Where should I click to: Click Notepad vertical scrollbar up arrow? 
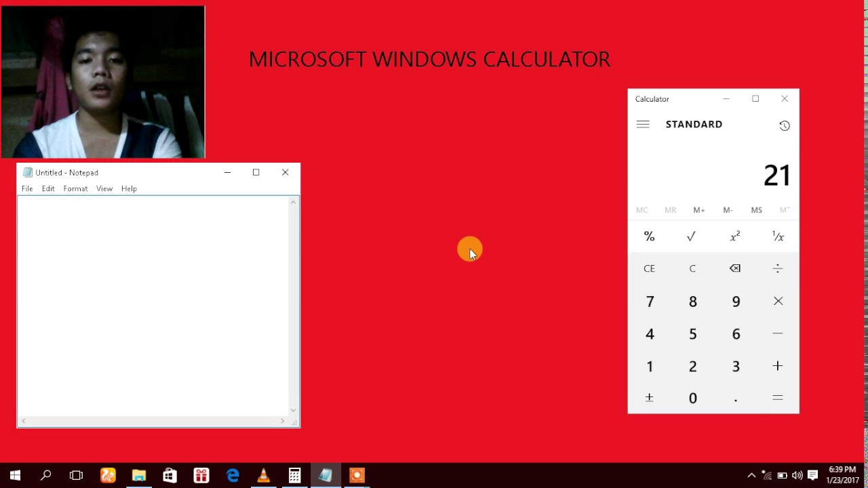294,202
